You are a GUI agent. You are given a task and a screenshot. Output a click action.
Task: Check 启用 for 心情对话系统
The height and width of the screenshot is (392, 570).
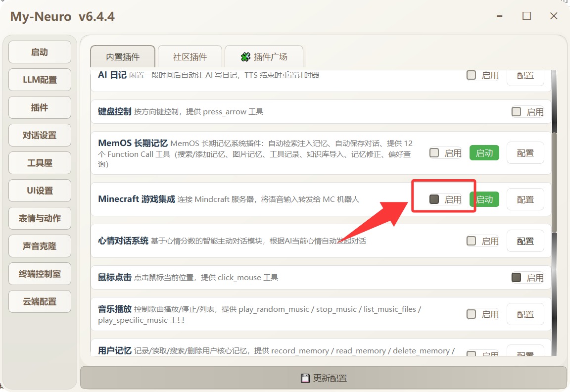tap(472, 241)
